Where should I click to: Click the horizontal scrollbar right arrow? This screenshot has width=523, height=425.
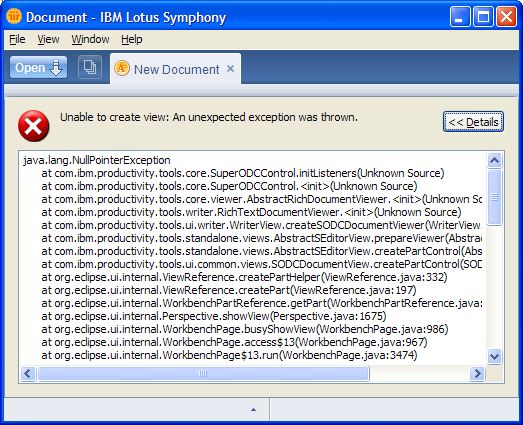click(477, 373)
